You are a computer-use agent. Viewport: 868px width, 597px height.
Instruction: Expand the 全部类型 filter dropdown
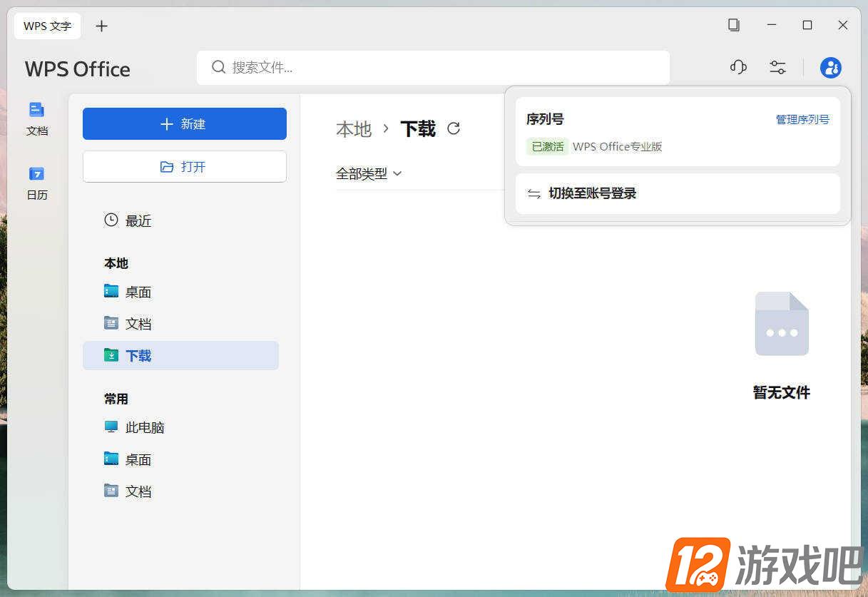click(369, 173)
